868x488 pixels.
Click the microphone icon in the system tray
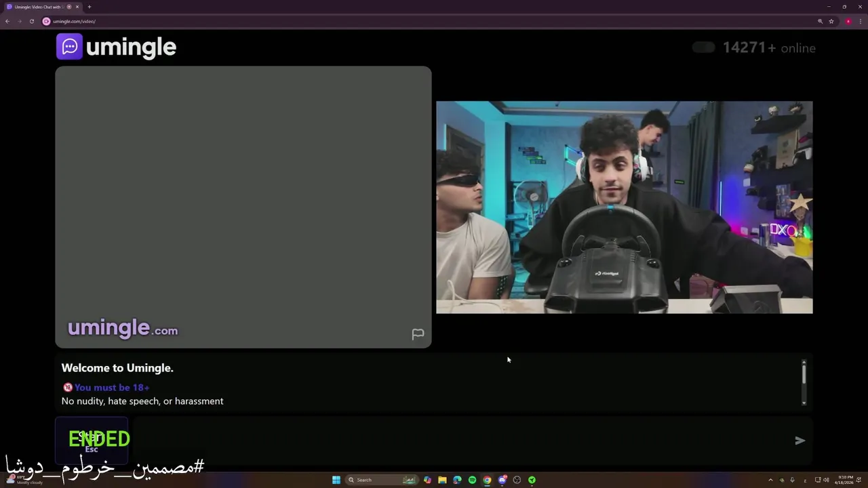point(793,480)
